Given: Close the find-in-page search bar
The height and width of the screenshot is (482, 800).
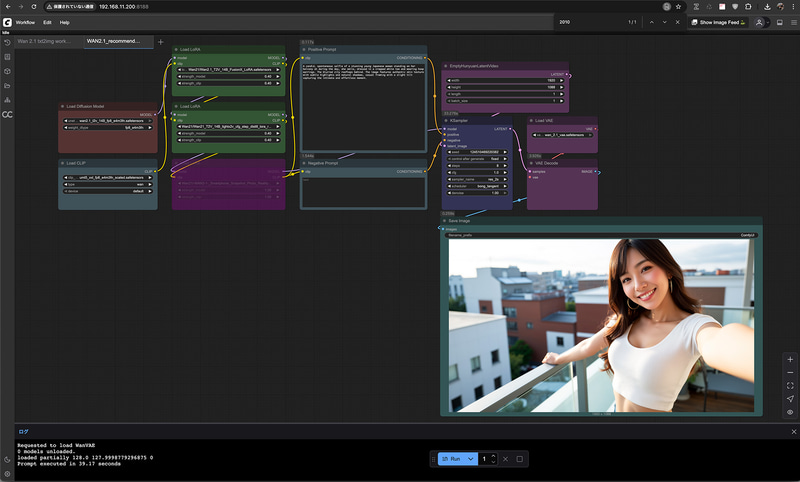Looking at the screenshot, I should (678, 22).
